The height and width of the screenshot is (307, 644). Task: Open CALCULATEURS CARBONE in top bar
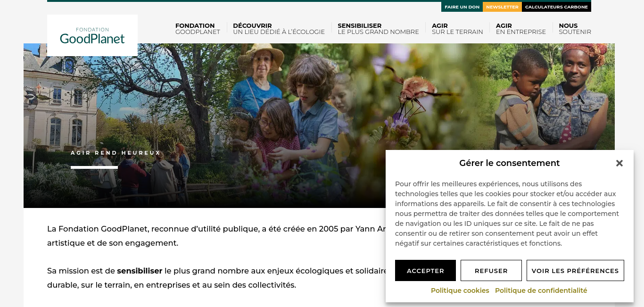[556, 7]
